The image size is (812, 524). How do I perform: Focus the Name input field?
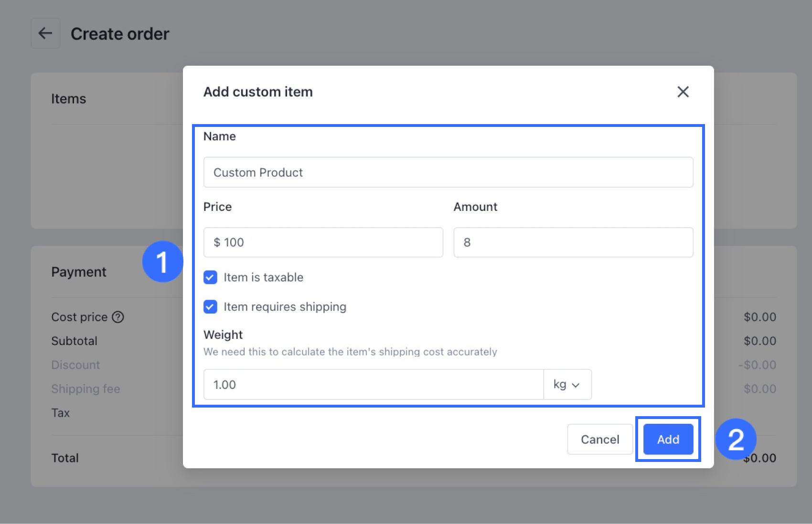pyautogui.click(x=448, y=172)
